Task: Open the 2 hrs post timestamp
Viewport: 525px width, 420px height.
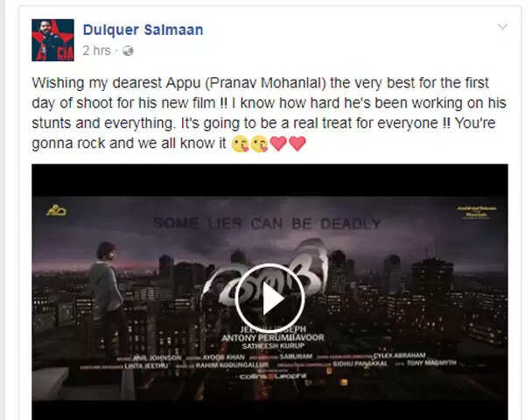Action: click(96, 51)
